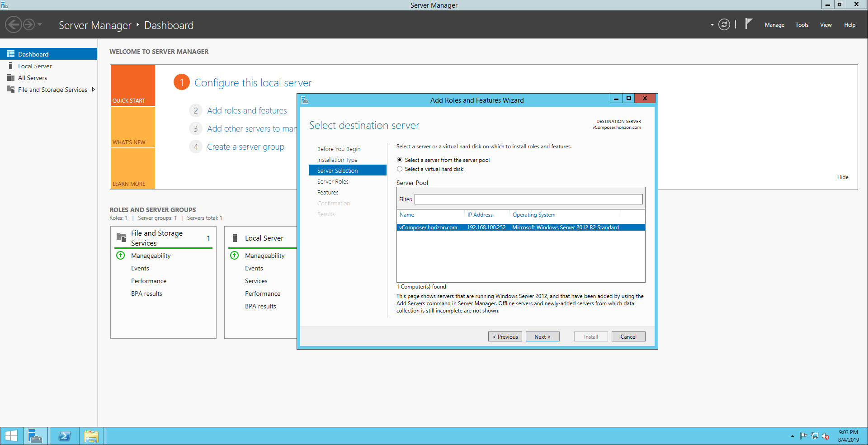868x445 pixels.
Task: Choose the Select a virtual hard disk option
Action: pyautogui.click(x=400, y=169)
